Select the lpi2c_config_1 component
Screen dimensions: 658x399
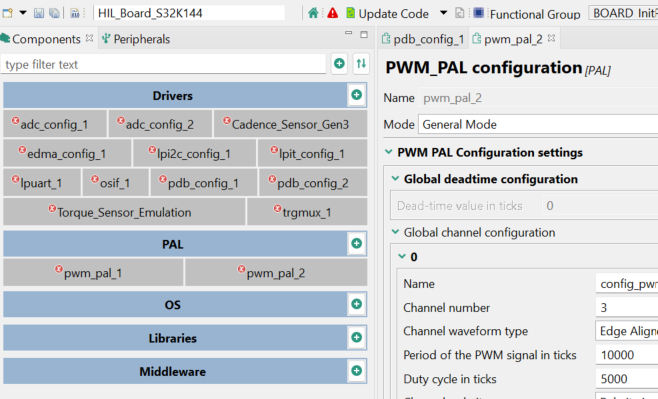click(x=194, y=154)
